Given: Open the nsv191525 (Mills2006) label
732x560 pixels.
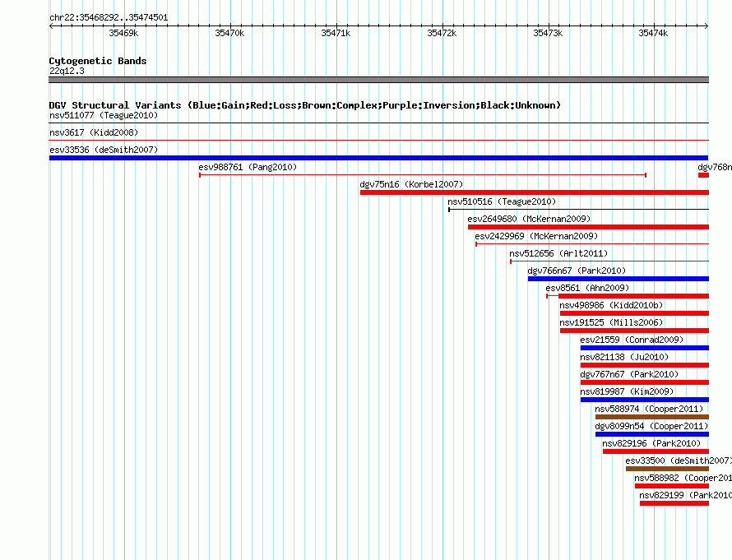Looking at the screenshot, I should tap(611, 322).
